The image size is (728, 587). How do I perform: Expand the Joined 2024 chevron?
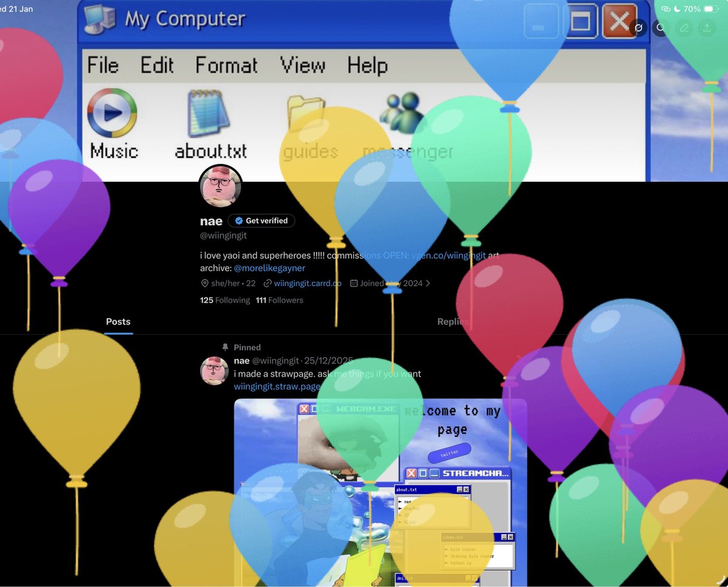click(x=428, y=283)
